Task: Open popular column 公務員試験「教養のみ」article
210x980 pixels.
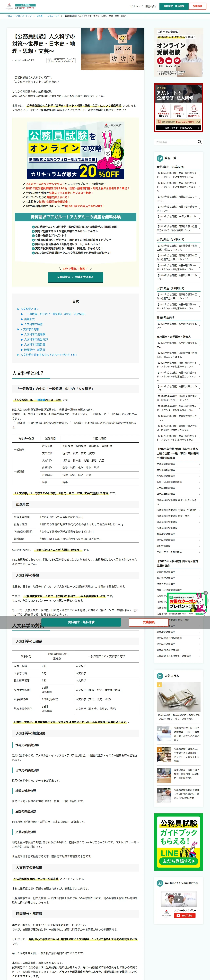Action: (x=178, y=755)
